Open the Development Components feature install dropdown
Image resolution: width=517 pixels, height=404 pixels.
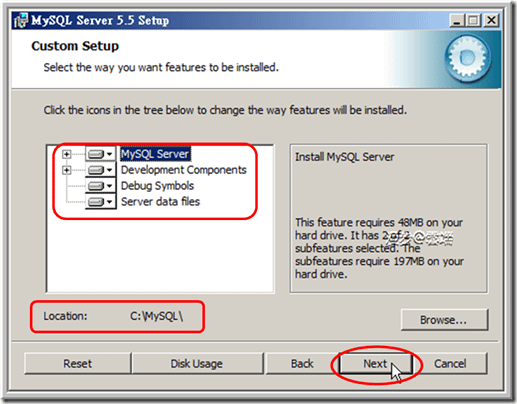100,170
